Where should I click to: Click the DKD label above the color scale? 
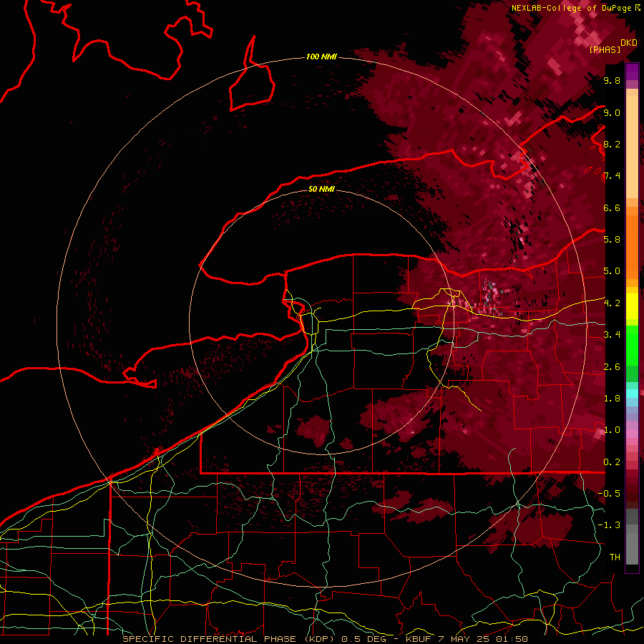tap(629, 43)
